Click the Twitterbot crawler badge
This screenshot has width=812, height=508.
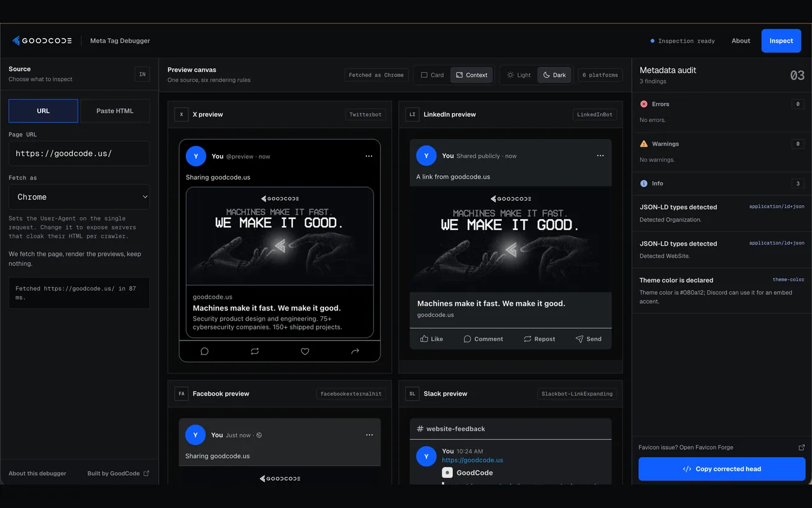pos(365,114)
